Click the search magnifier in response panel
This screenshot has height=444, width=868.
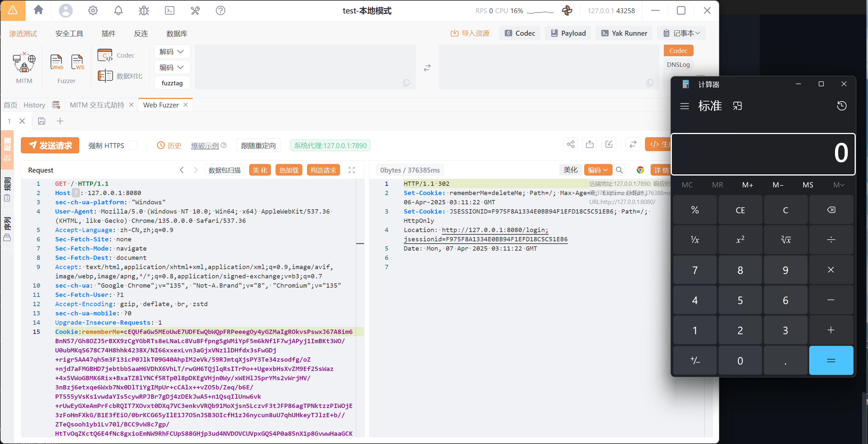619,170
